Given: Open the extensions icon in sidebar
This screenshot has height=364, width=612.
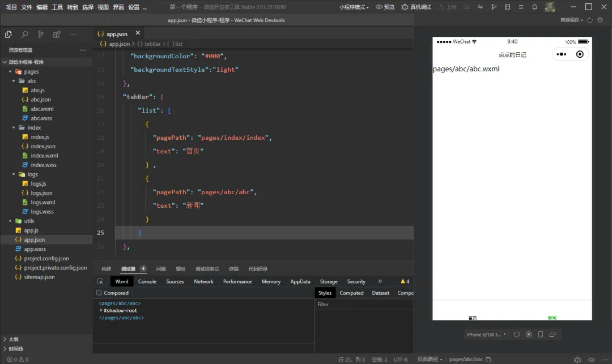Looking at the screenshot, I should [57, 35].
